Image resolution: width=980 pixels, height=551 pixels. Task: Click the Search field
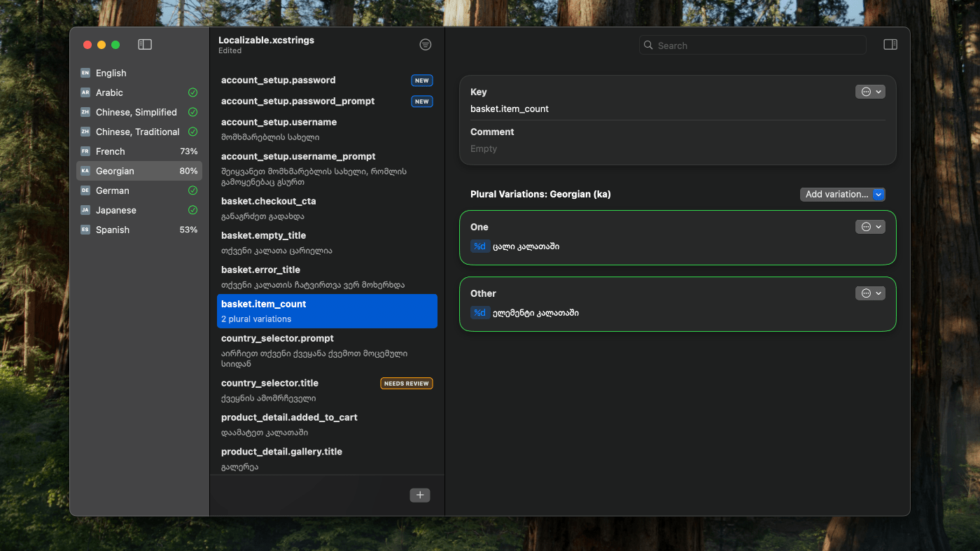[752, 46]
